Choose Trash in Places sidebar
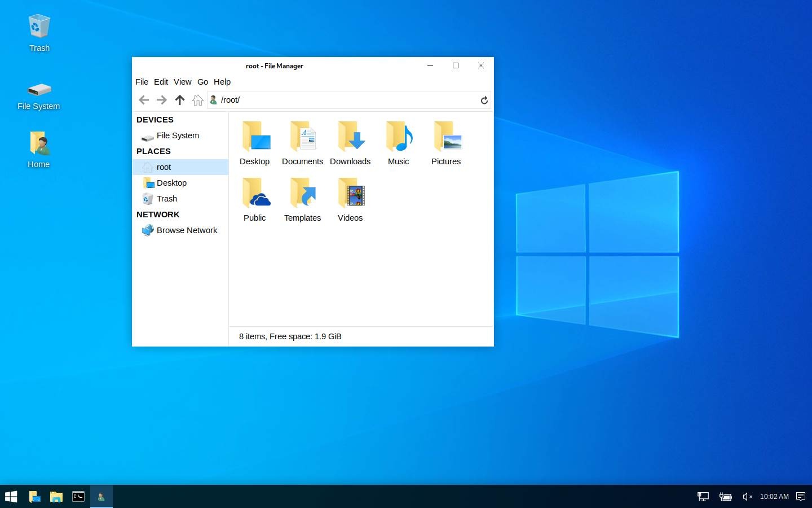This screenshot has width=812, height=508. point(167,199)
